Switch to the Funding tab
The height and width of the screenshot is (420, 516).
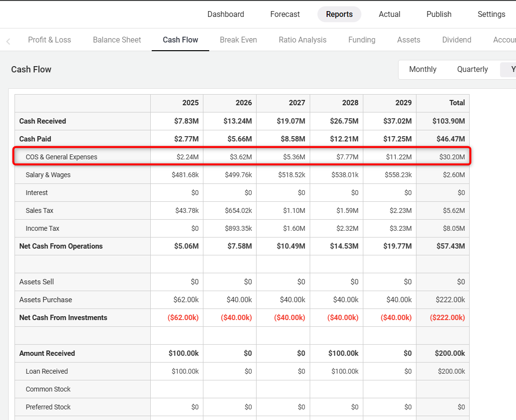point(362,40)
